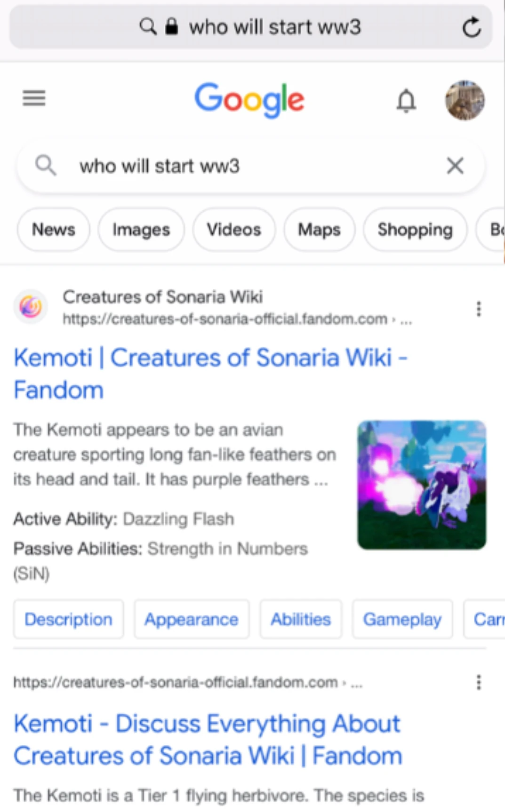This screenshot has width=505, height=812.
Task: Tap the lock icon in the address bar
Action: point(172,27)
